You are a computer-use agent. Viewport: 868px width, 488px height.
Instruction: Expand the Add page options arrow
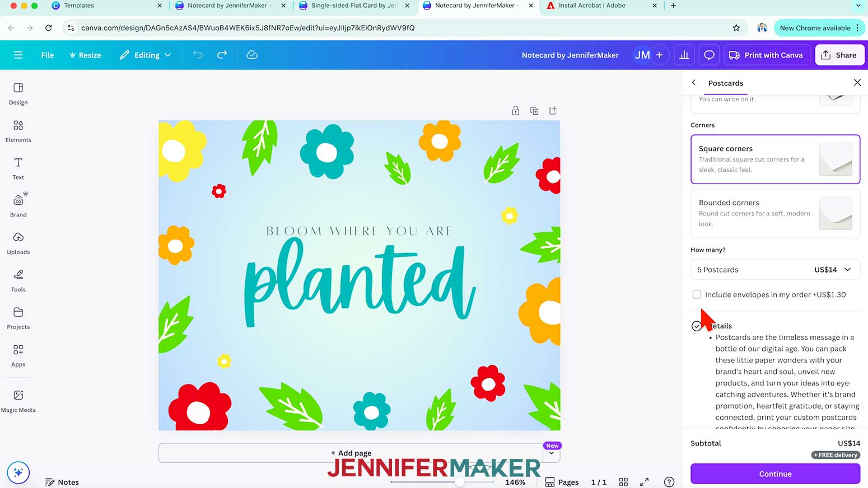552,453
